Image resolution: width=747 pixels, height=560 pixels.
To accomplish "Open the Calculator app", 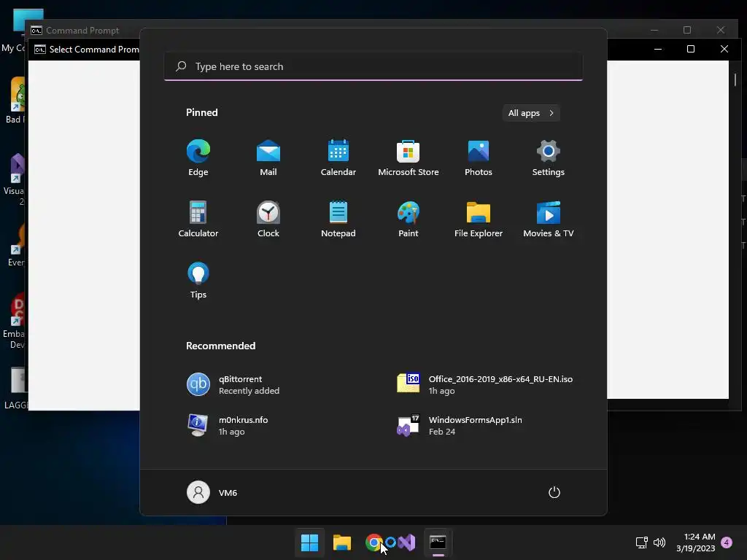I will pos(198,219).
